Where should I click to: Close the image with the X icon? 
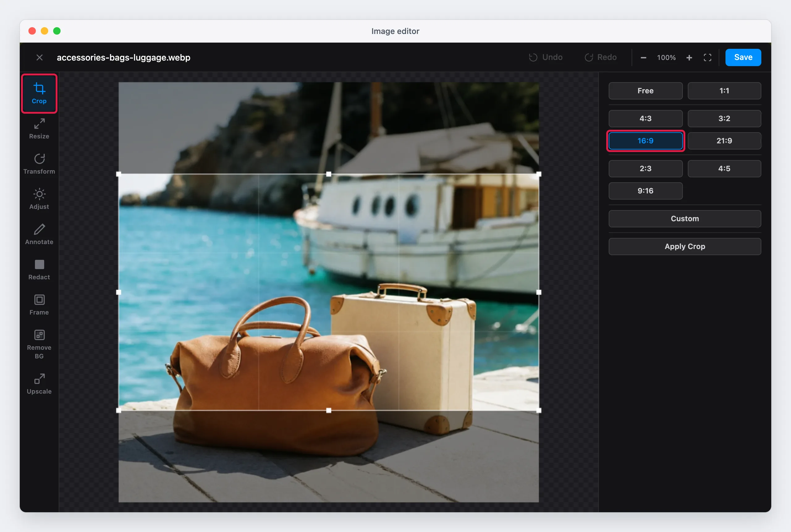pos(39,57)
